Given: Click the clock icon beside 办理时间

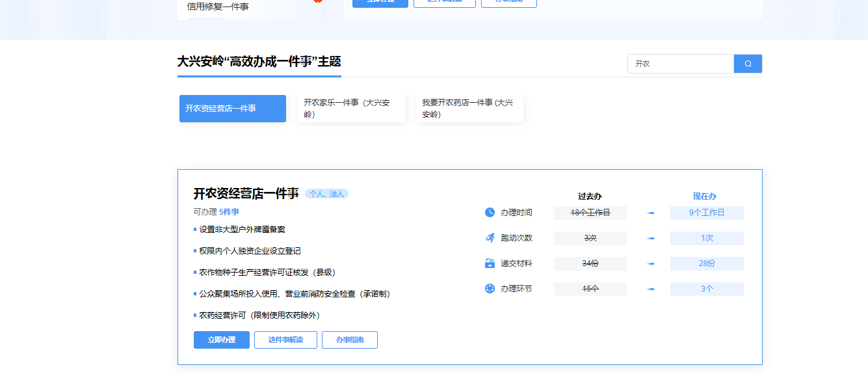Looking at the screenshot, I should (490, 213).
